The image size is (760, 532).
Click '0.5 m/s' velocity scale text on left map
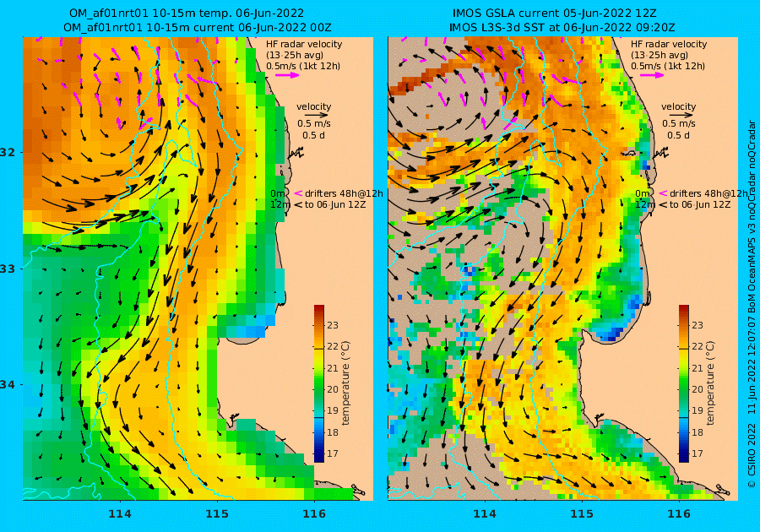coord(313,123)
